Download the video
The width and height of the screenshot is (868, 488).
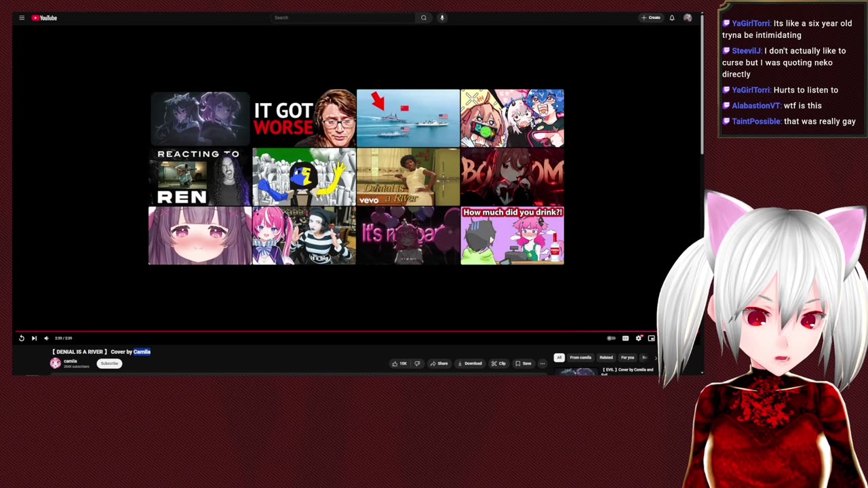coord(470,363)
